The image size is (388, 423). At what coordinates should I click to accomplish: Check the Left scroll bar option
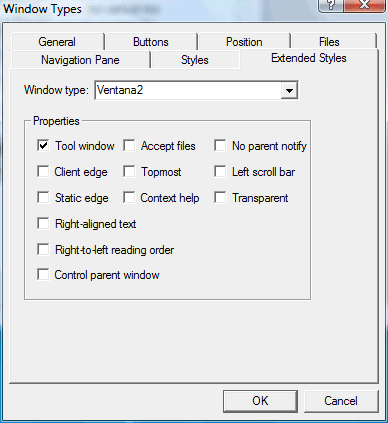point(220,172)
